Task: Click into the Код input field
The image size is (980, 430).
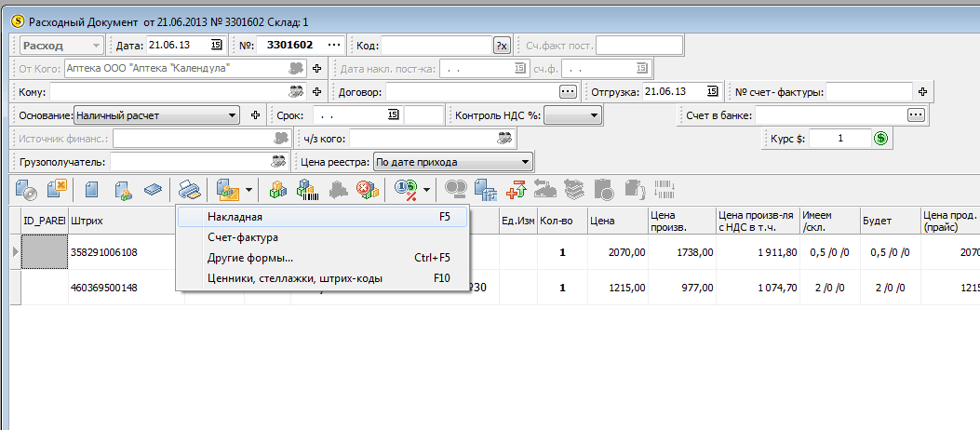Action: coord(437,46)
